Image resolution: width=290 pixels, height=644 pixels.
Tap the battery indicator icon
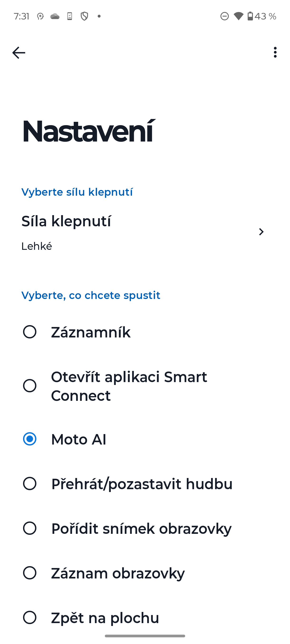[250, 16]
